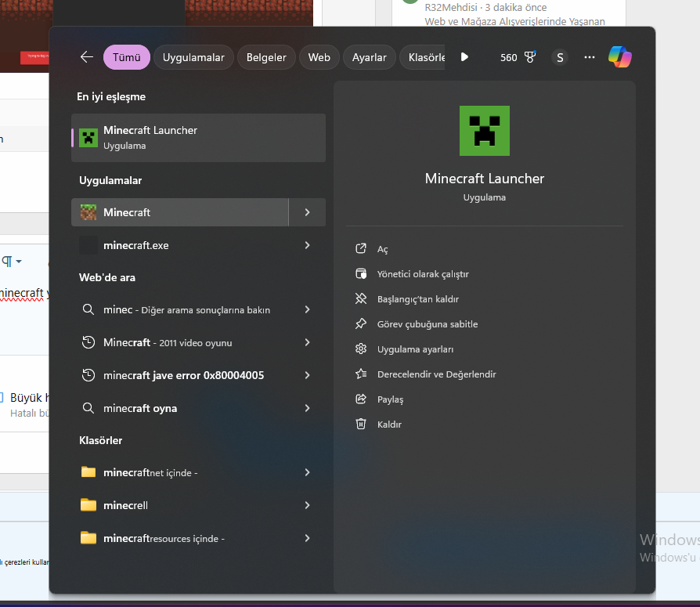Open the minecraftnet folder result
This screenshot has height=607, width=700.
point(180,472)
